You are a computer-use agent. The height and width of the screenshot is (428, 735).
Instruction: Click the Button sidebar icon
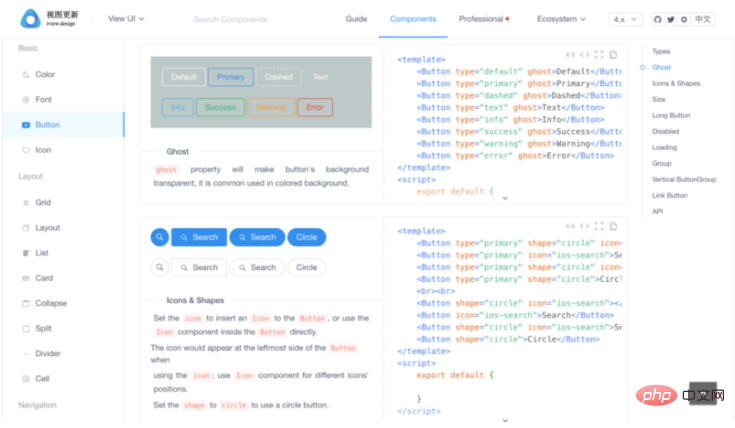[26, 125]
